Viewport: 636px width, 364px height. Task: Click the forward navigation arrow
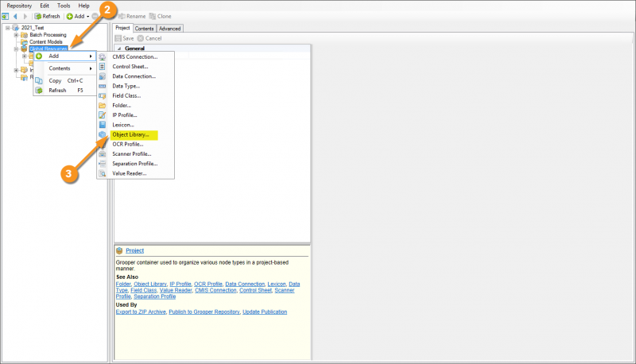pyautogui.click(x=25, y=16)
